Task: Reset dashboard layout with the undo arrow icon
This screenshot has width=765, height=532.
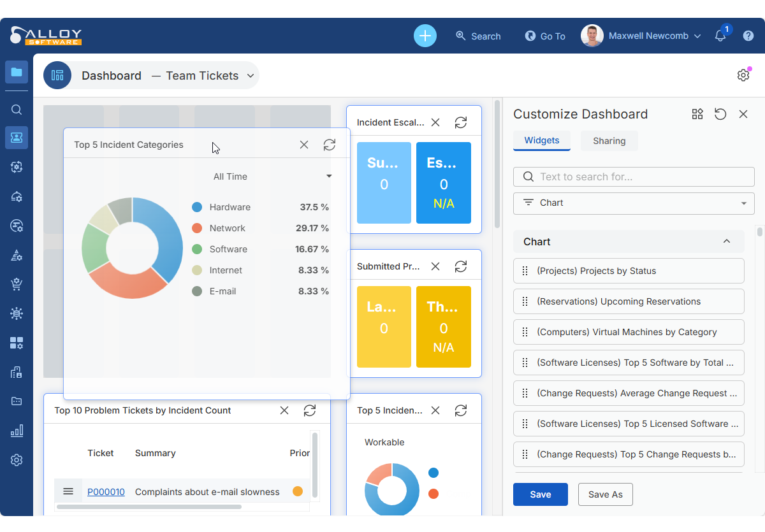Action: pos(720,114)
